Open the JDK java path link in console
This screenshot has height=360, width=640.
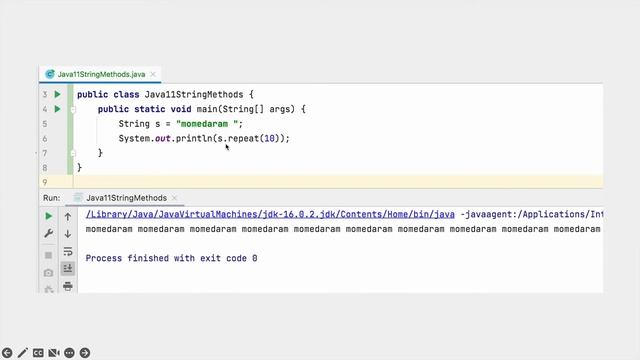(x=270, y=214)
